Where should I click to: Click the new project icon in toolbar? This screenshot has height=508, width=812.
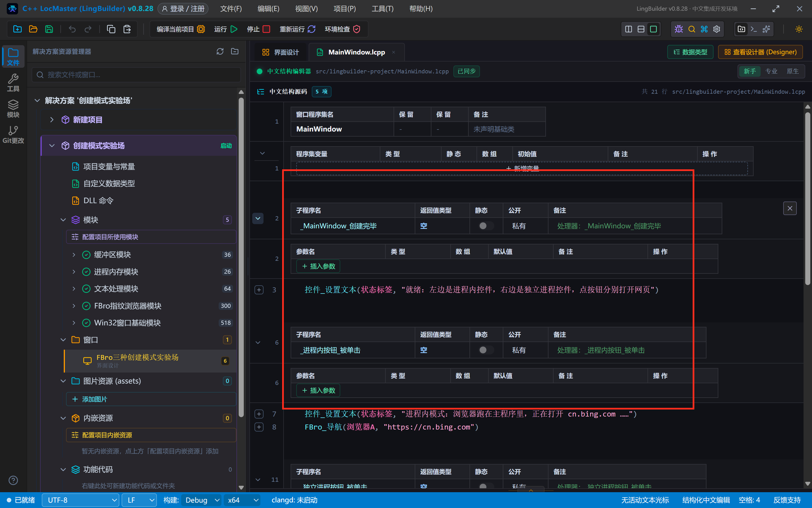pyautogui.click(x=17, y=29)
